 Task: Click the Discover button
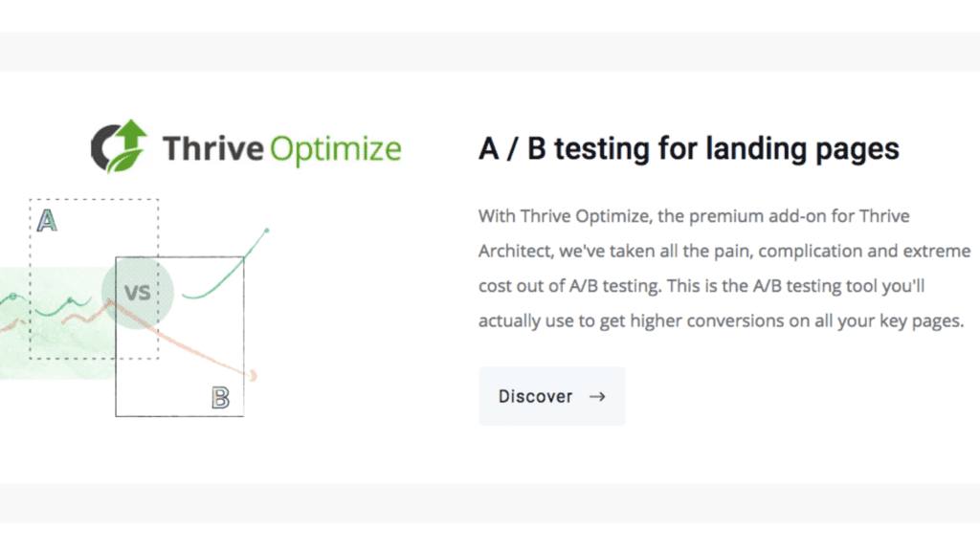(552, 396)
